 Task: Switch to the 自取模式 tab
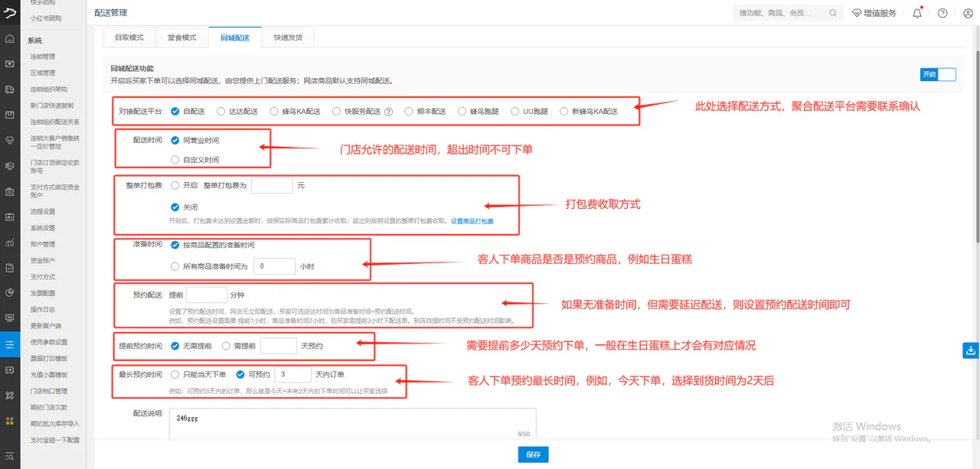[x=129, y=37]
